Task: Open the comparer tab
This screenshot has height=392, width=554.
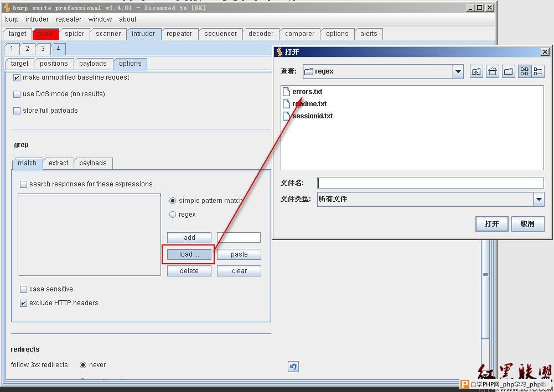Action: [299, 34]
